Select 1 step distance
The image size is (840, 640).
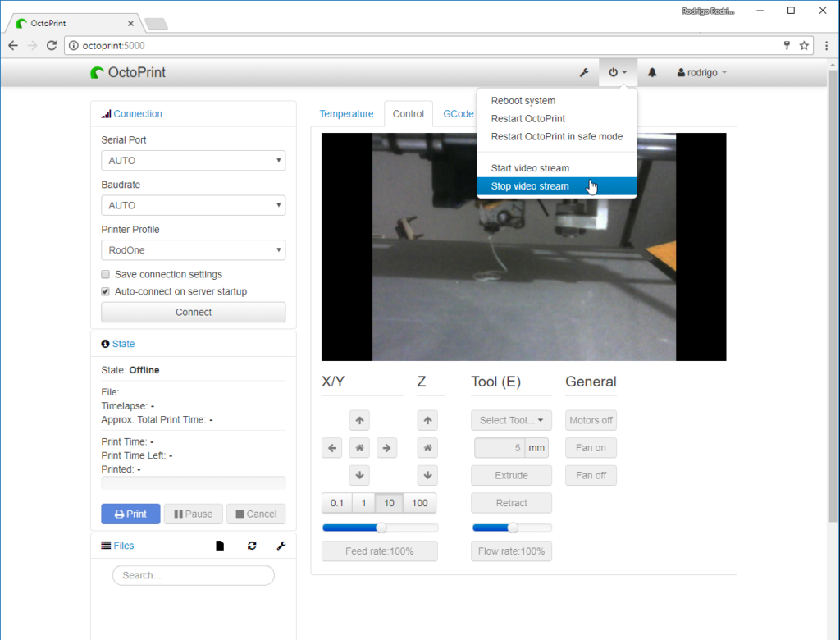coord(363,503)
